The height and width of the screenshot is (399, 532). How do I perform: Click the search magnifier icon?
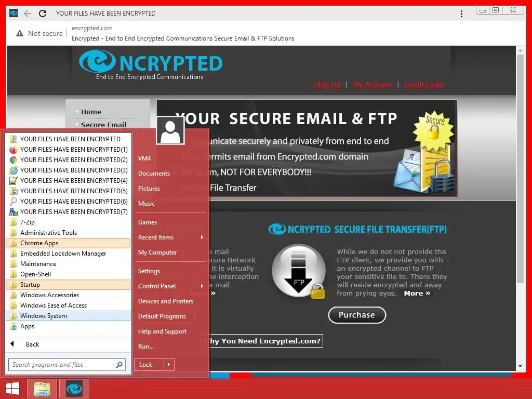point(119,365)
